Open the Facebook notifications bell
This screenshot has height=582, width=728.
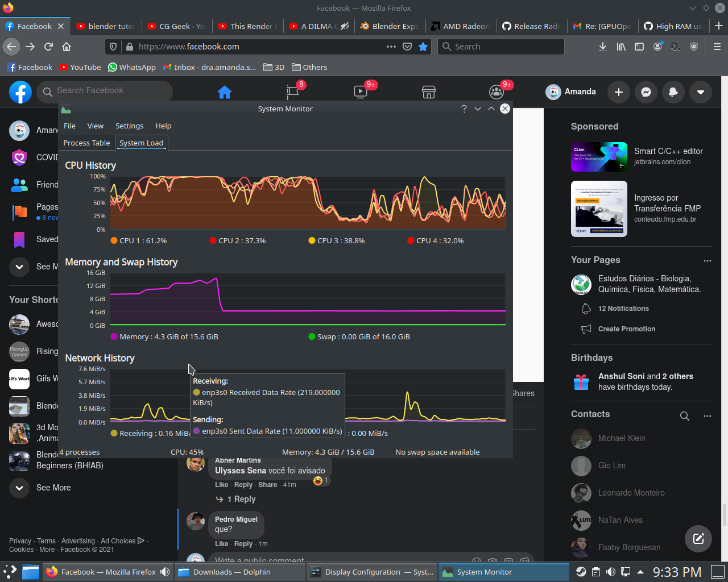tap(673, 92)
